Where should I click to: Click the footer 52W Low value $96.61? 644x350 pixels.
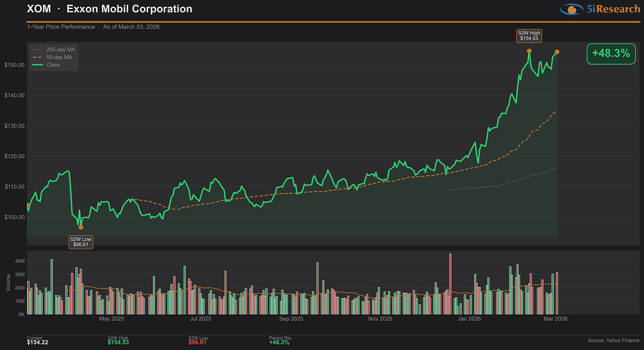[x=197, y=343]
